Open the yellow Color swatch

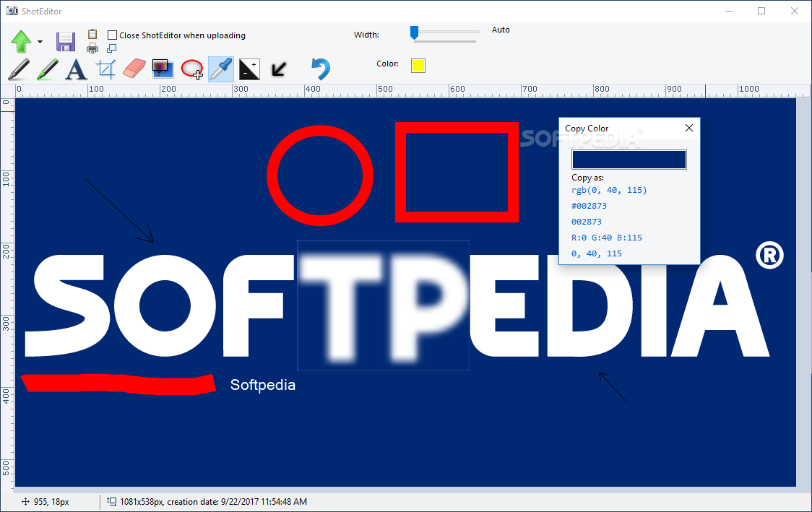coord(418,66)
